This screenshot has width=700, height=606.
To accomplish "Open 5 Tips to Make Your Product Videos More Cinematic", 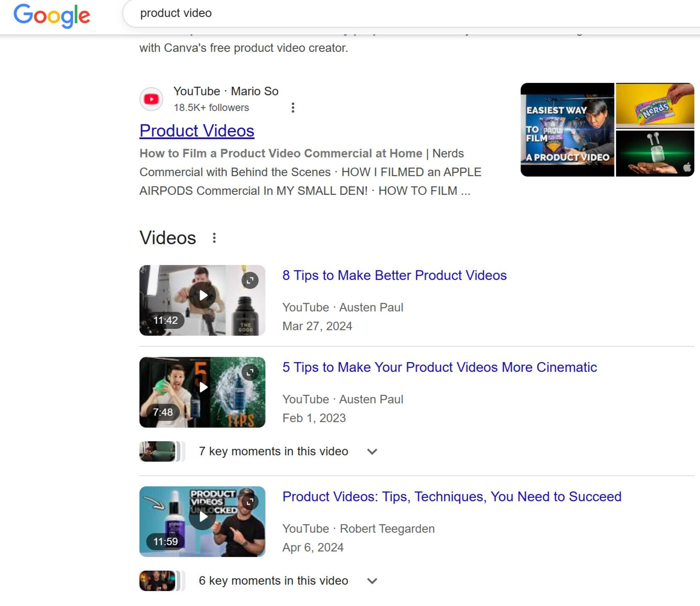I will click(x=440, y=367).
